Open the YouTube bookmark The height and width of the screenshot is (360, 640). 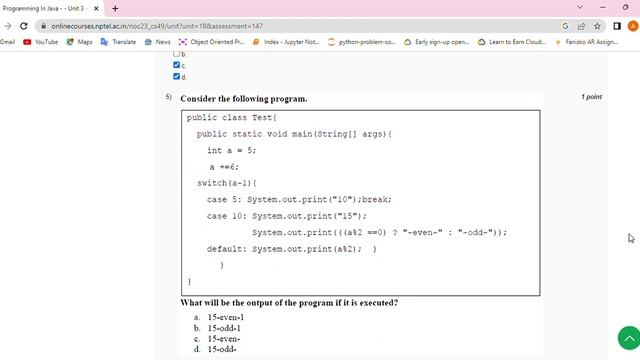coord(40,42)
